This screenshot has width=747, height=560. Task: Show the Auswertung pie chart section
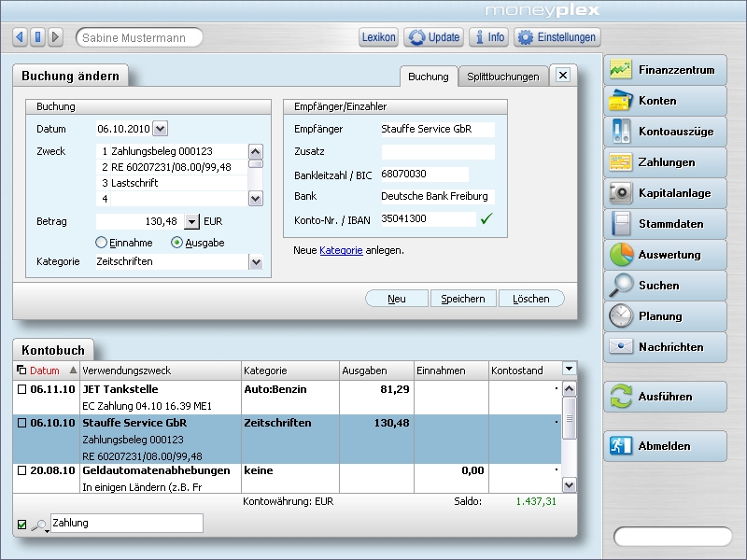pyautogui.click(x=665, y=255)
